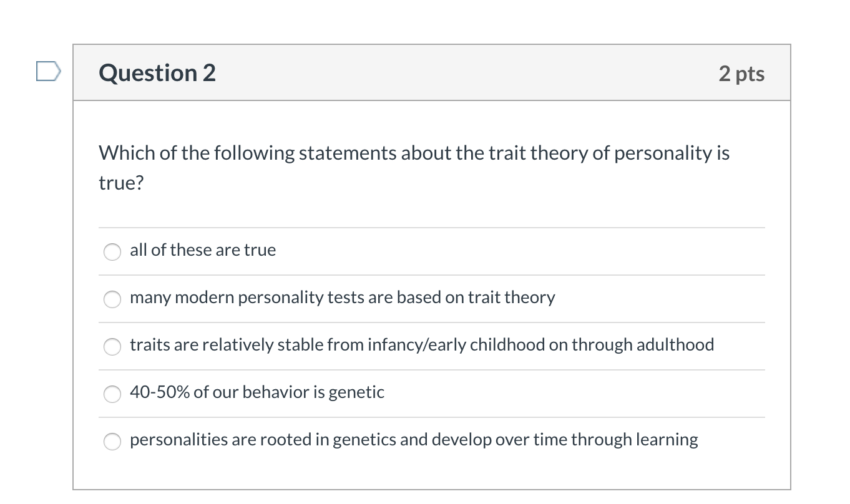The image size is (850, 504).
Task: Pick the "40-50% of our behavior" radio button
Action: 112,394
